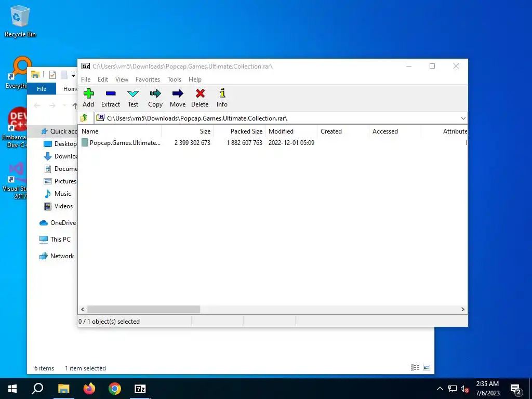Click the modified date 2022-12-01 05:09

tap(291, 143)
